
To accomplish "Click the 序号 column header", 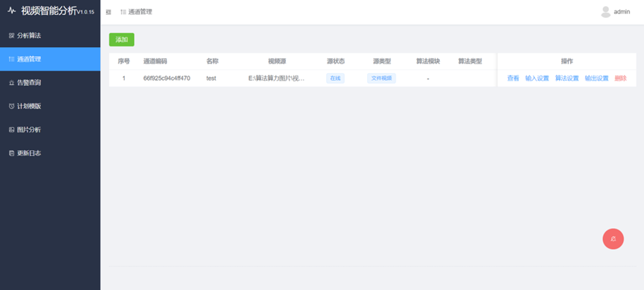I will (x=124, y=61).
